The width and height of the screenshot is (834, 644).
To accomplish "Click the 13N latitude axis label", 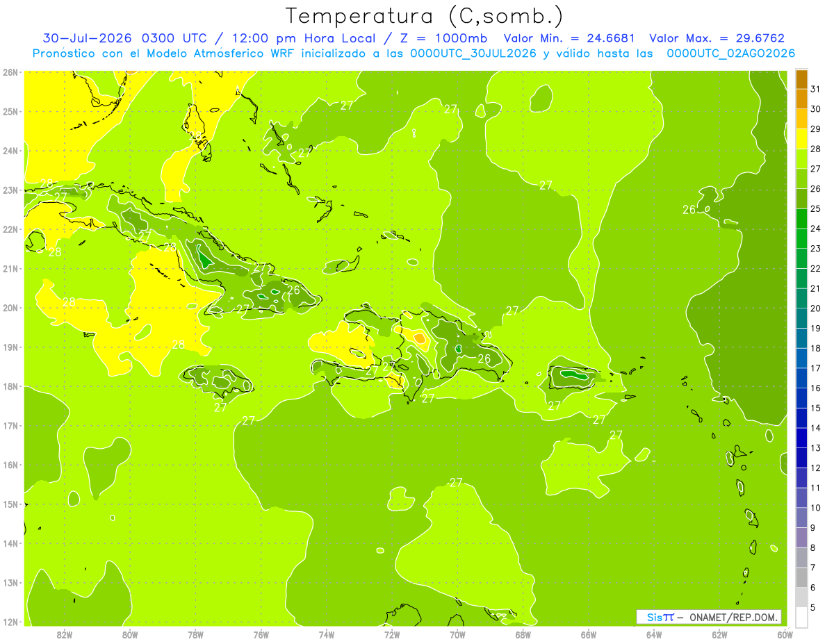I will tap(10, 582).
